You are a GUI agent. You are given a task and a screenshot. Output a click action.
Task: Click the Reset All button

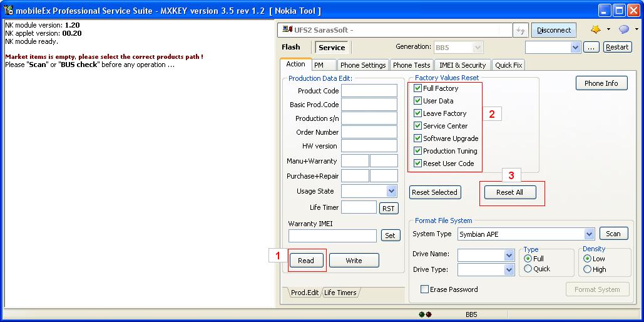(509, 192)
